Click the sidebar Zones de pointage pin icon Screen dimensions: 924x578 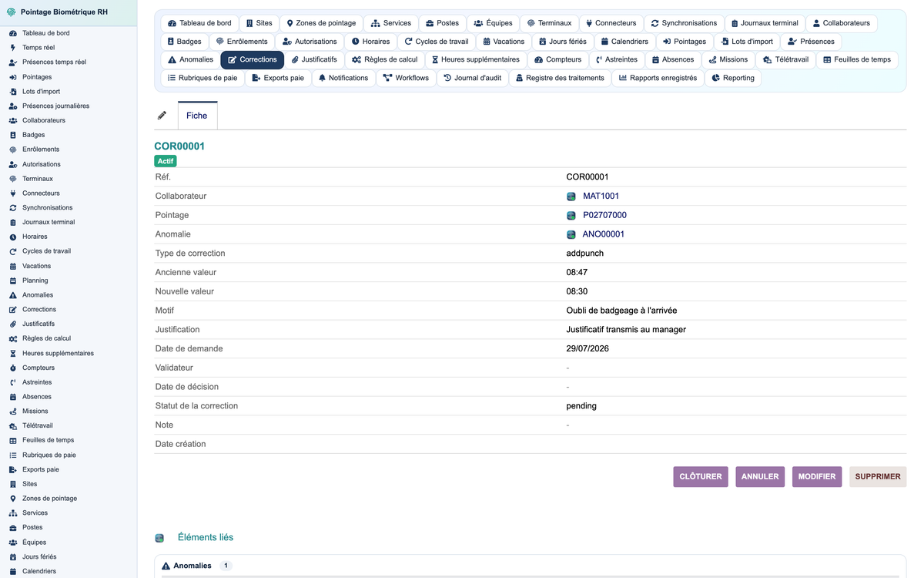(x=13, y=499)
